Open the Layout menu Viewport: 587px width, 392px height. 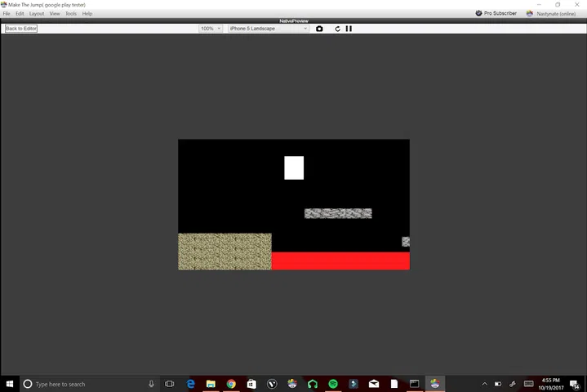(37, 14)
